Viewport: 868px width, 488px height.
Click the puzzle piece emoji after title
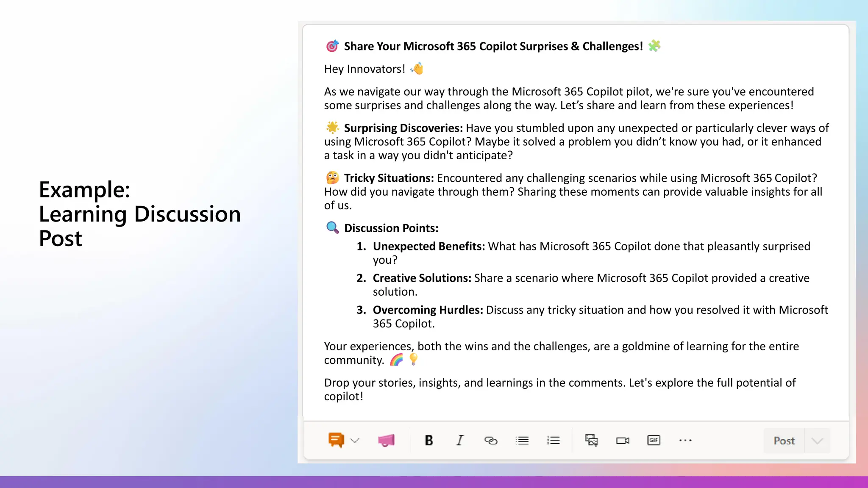coord(654,45)
